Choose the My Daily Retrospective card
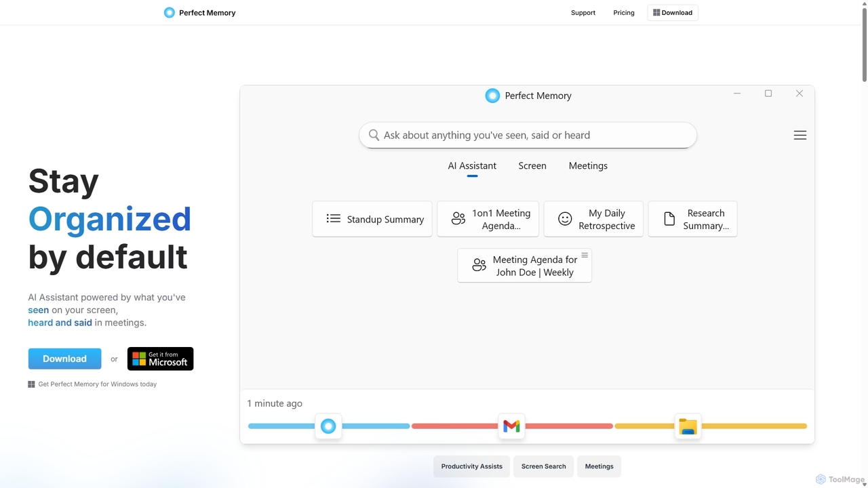This screenshot has width=868, height=488. point(593,219)
